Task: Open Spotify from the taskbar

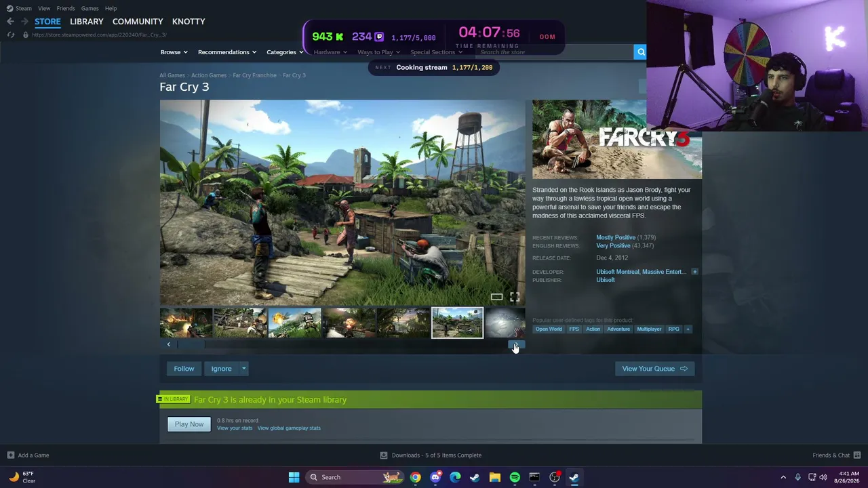Action: (515, 477)
